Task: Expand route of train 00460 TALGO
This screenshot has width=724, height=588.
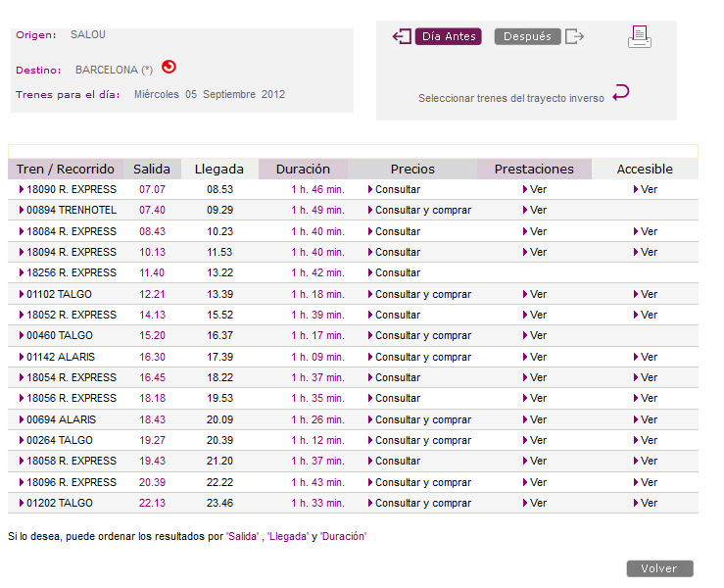Action: coord(56,335)
